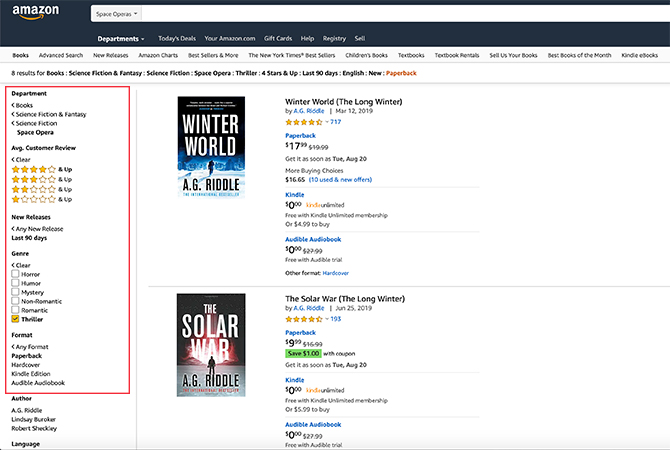This screenshot has width=670, height=450.
Task: Open Winter World (The Long Winter) title
Action: 344,101
